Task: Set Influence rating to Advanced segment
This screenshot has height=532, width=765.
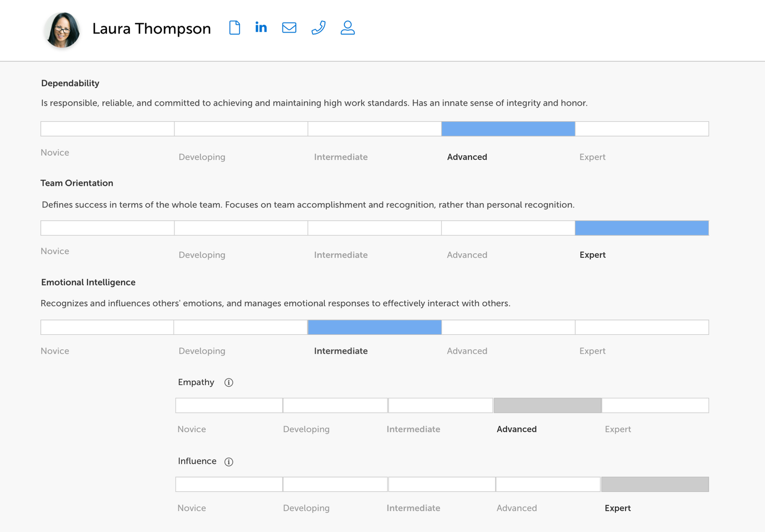Action: 548,485
